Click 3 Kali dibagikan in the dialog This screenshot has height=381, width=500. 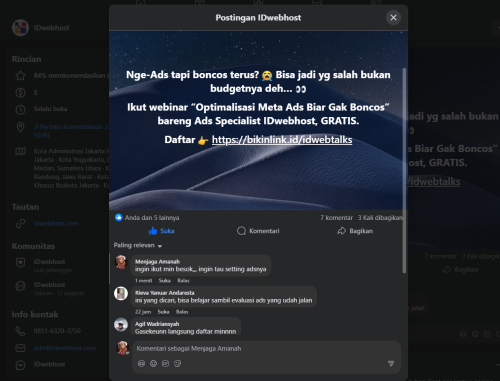coord(380,218)
